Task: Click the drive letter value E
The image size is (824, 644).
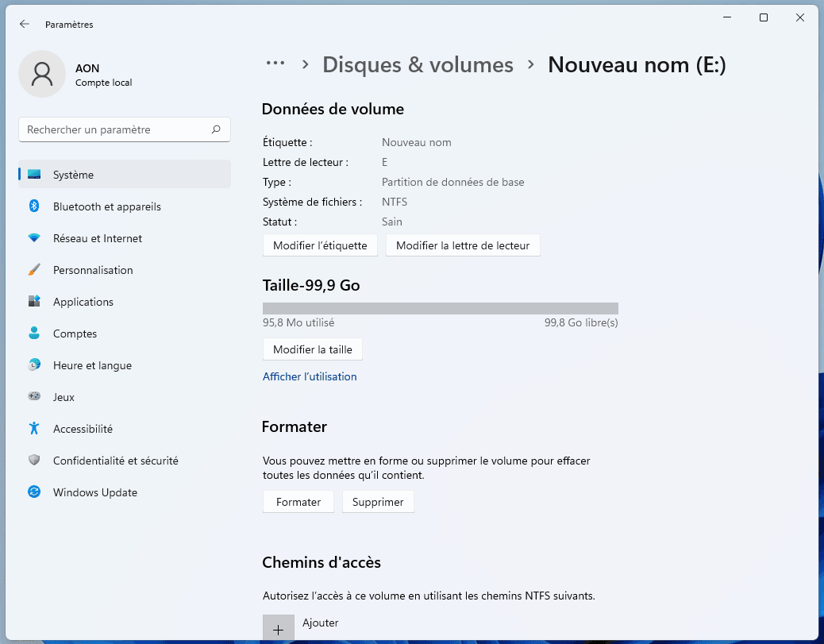Action: click(x=385, y=163)
